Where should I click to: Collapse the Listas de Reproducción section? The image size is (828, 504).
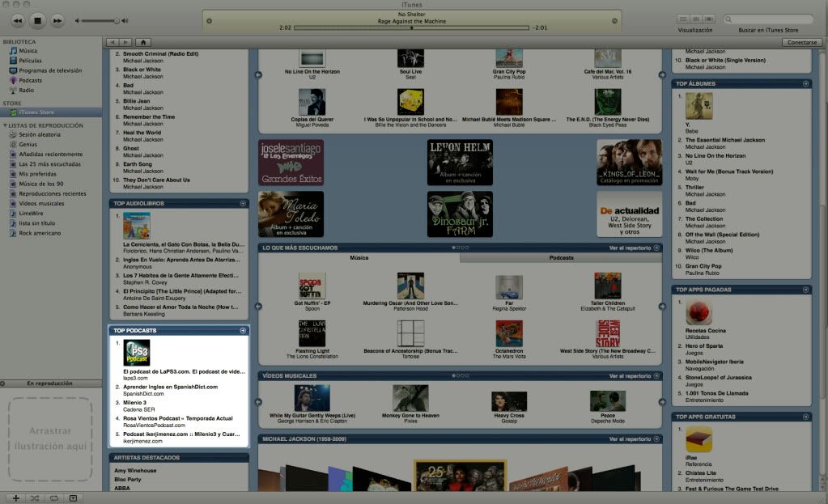coord(5,125)
